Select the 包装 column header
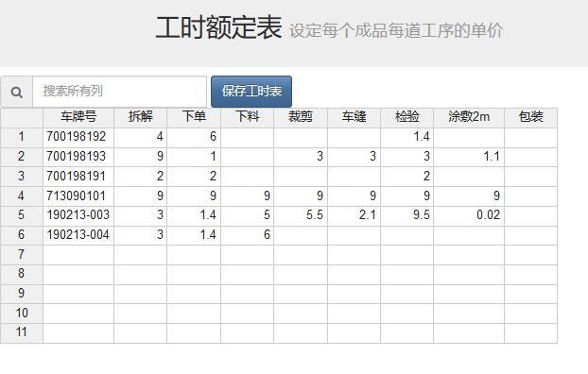This screenshot has height=374, width=588. (530, 118)
